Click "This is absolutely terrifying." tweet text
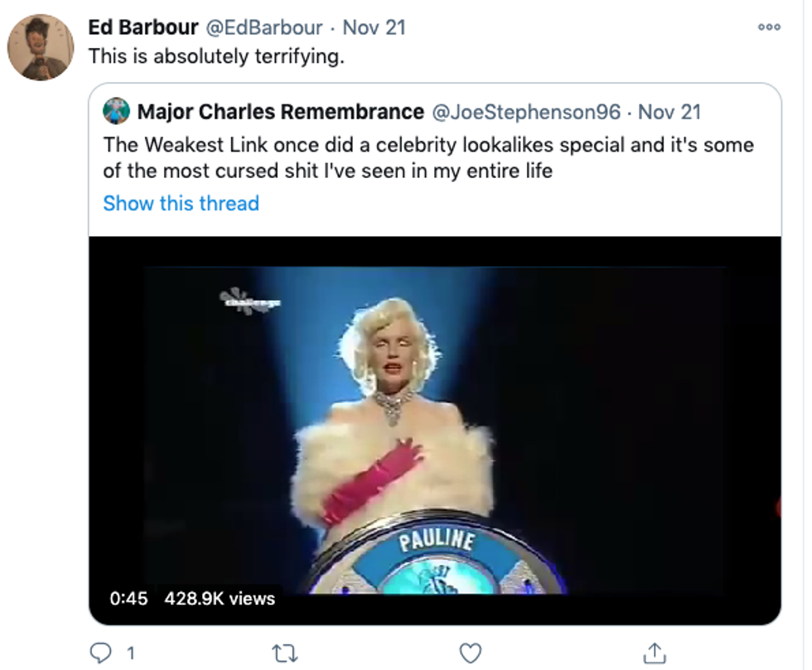The width and height of the screenshot is (812, 670). (x=215, y=56)
